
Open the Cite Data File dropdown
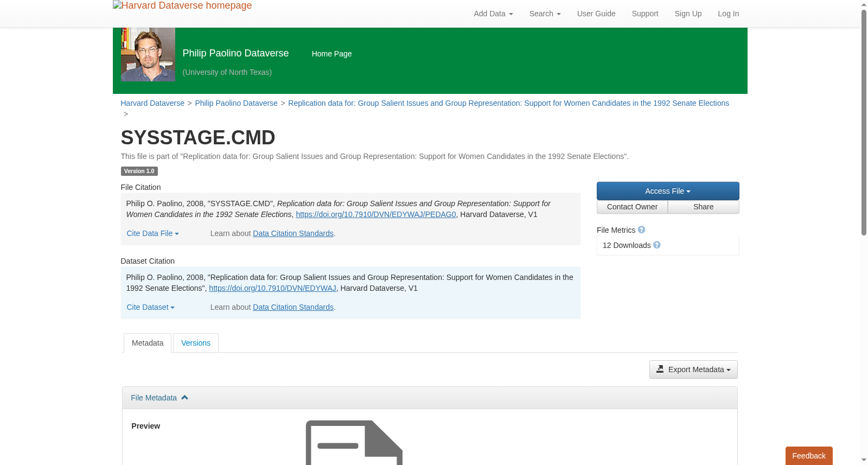(152, 233)
